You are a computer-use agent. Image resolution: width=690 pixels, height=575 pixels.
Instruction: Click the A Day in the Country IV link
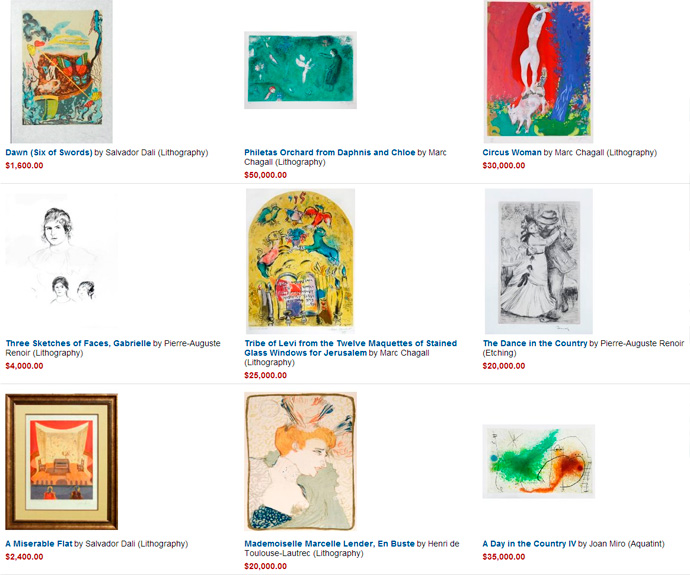click(529, 544)
